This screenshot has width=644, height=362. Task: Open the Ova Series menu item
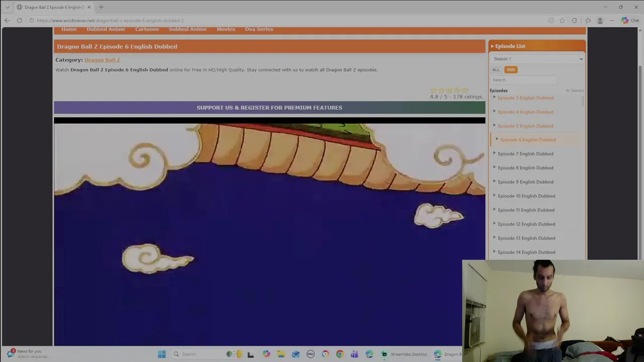coord(259,29)
